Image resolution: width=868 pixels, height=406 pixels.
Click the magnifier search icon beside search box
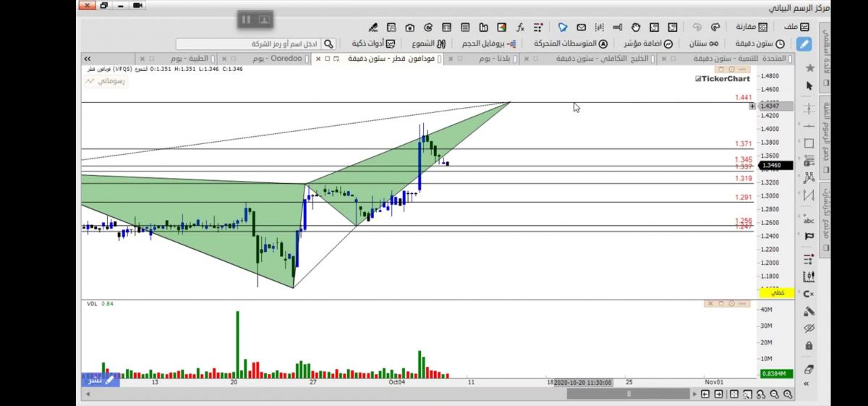(329, 44)
